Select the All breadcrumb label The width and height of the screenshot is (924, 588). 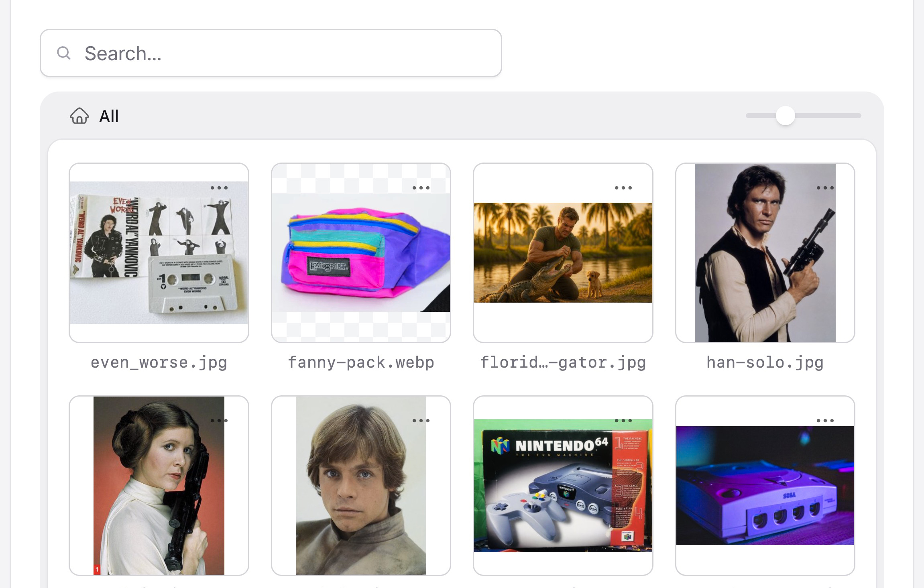coord(108,116)
